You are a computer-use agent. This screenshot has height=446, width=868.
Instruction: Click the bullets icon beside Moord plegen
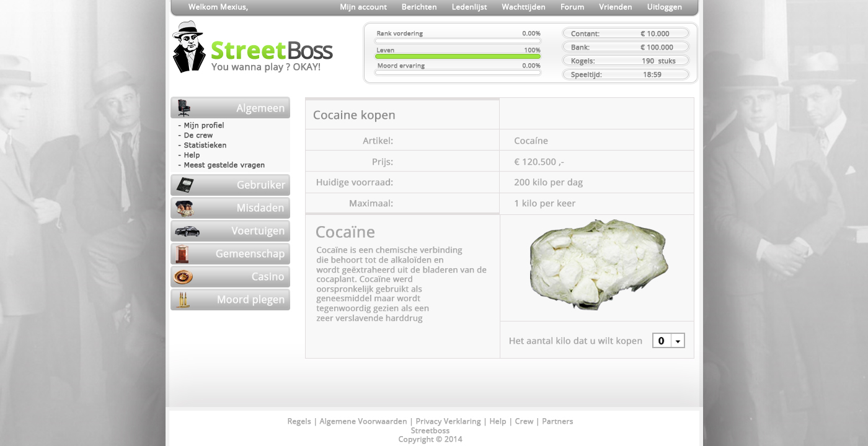(x=183, y=300)
